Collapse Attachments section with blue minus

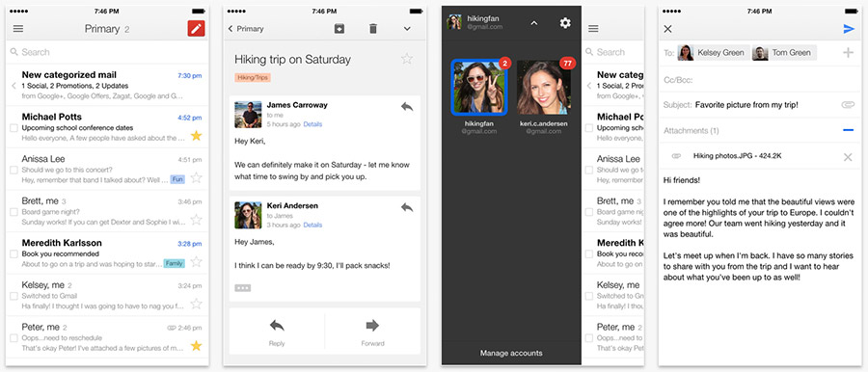pyautogui.click(x=848, y=131)
